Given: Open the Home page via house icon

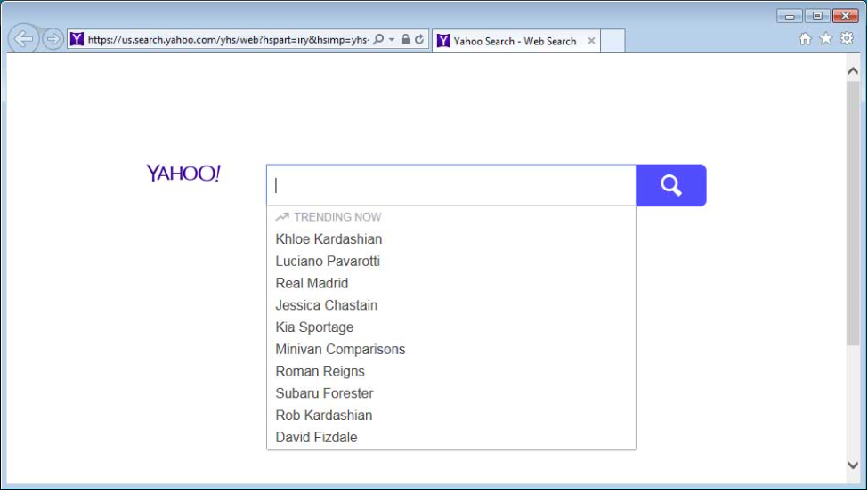Looking at the screenshot, I should (805, 38).
